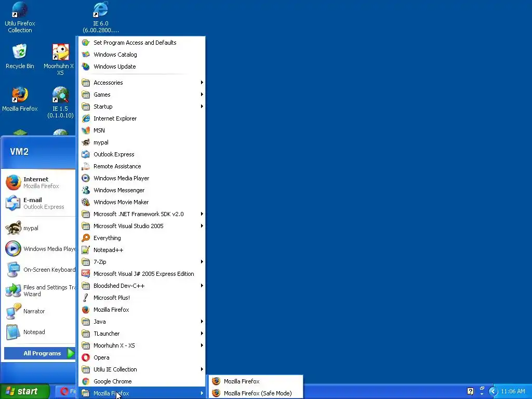Launch Internet Explorer from programs menu
Viewport: 532px width, 399px height.
coord(142,118)
